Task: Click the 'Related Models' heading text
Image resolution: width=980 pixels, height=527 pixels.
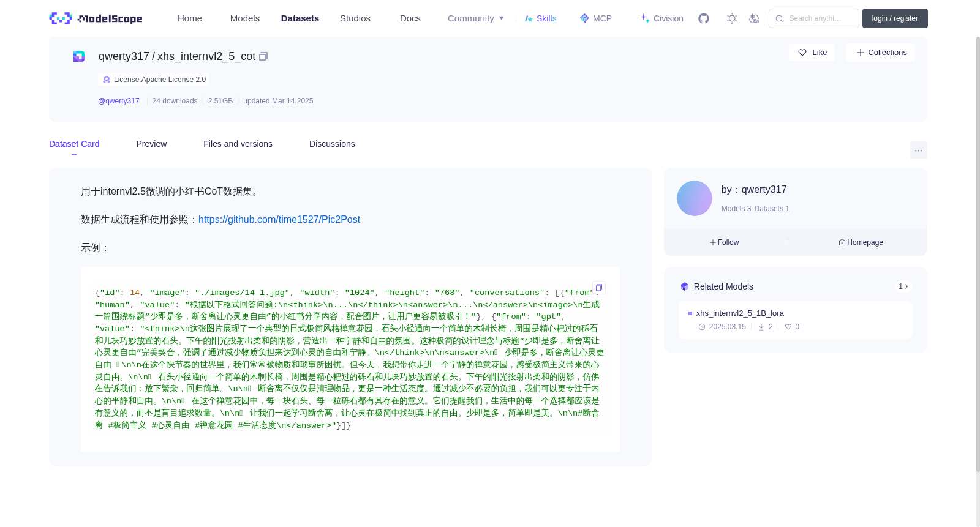Action: click(x=723, y=286)
